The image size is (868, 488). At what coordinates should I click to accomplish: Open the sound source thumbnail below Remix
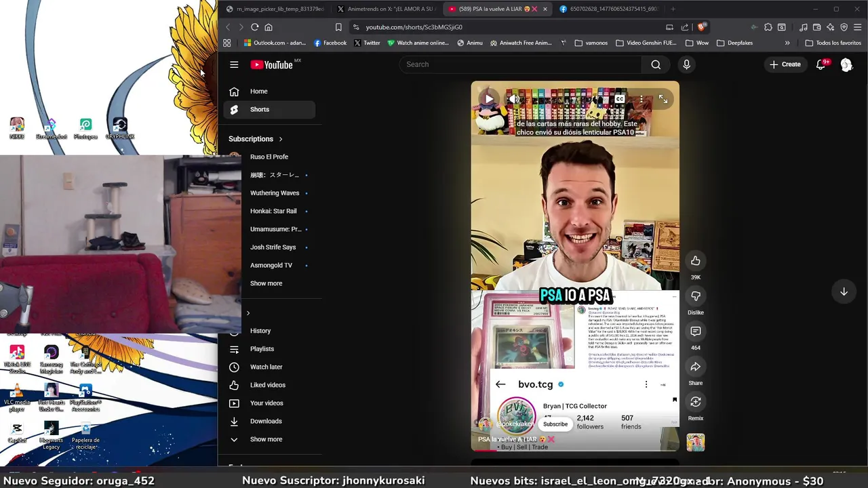coord(696,443)
